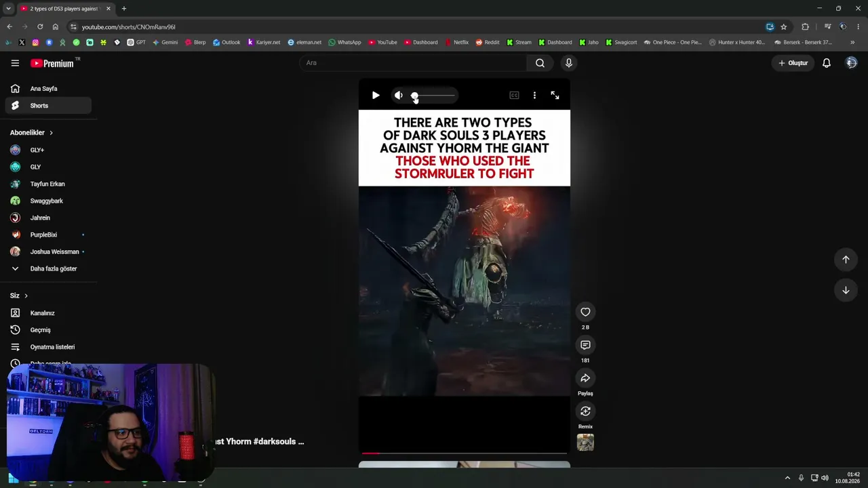Image resolution: width=868 pixels, height=488 pixels.
Task: Expand the Abonelikler section chevron
Action: coord(51,133)
